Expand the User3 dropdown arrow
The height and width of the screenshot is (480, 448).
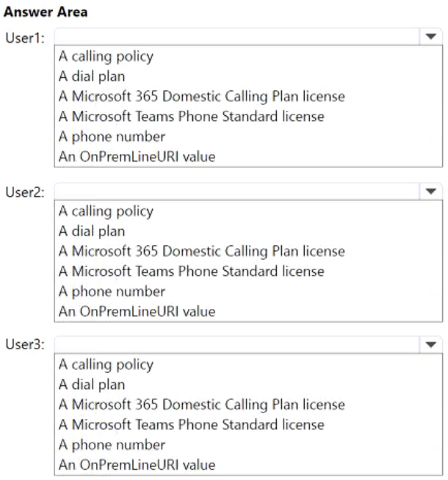[x=430, y=344]
